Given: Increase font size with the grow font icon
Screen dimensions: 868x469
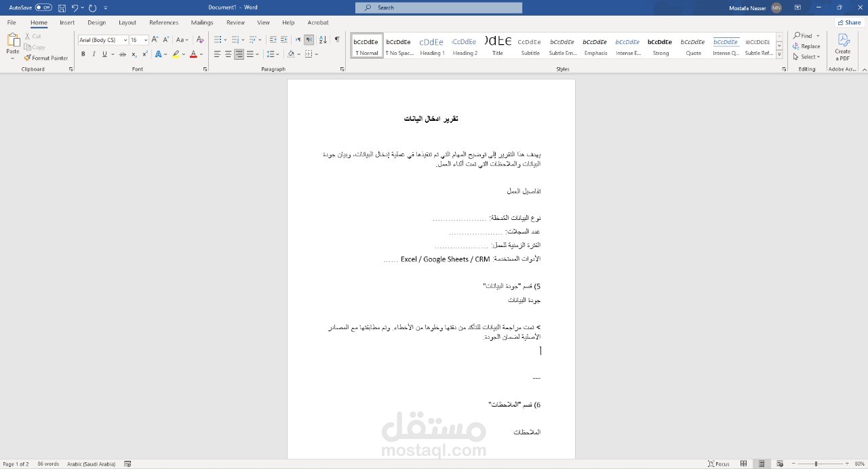Looking at the screenshot, I should click(155, 40).
